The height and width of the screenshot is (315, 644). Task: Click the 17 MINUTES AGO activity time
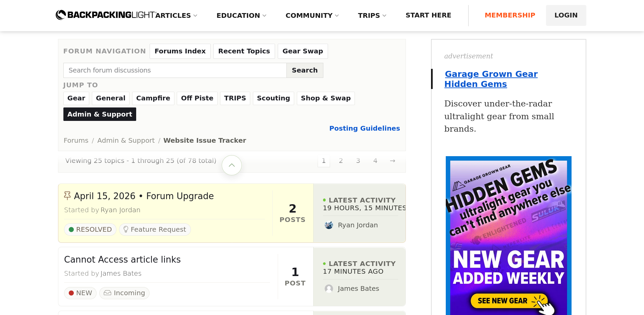tap(353, 271)
